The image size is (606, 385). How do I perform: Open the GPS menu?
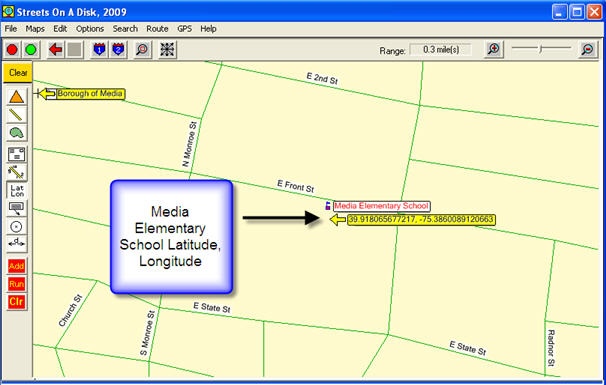point(184,29)
